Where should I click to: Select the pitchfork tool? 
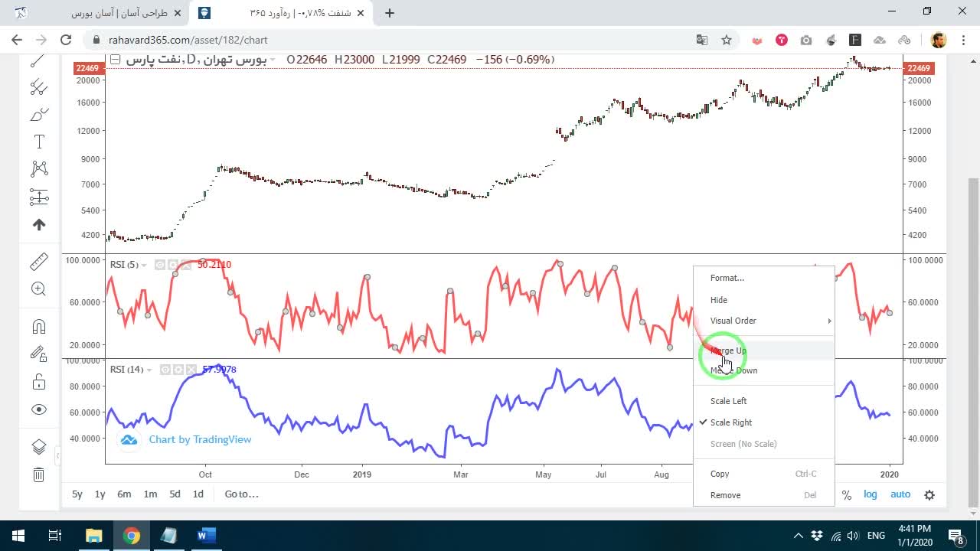38,87
